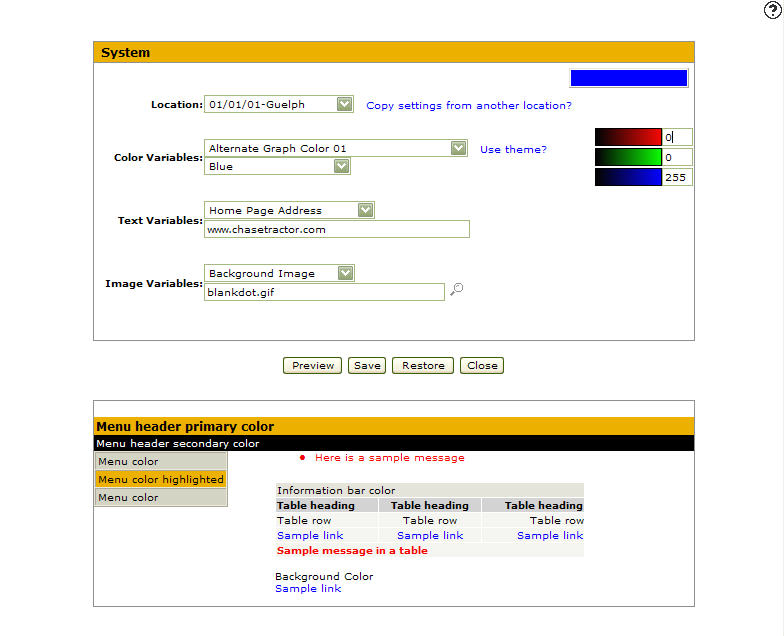
Task: Click the 'Use theme?' link
Action: (513, 149)
